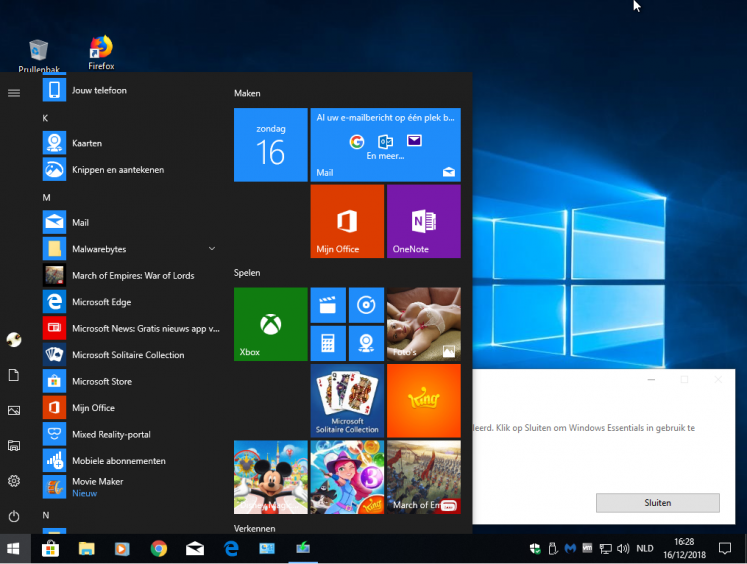The height and width of the screenshot is (564, 747).
Task: Select Microsoft Store in the app list
Action: coord(100,381)
